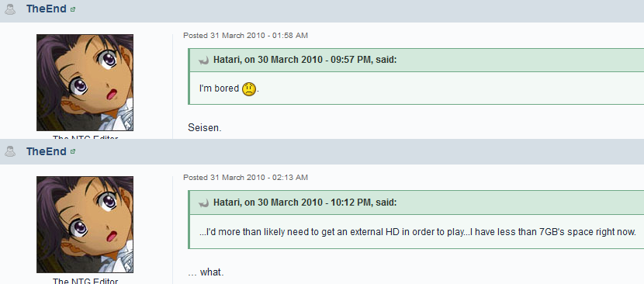Click the green external icon beside the second TheEnd
Viewport: 644px width, 284px height.
click(73, 151)
